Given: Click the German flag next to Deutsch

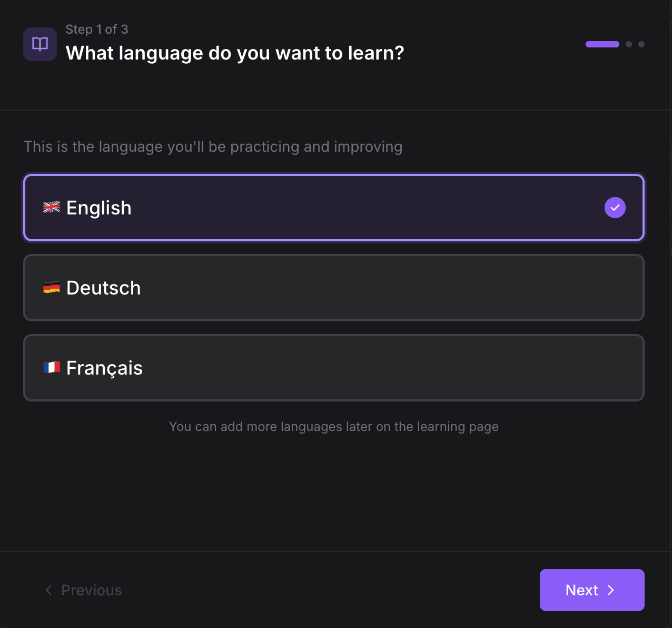Looking at the screenshot, I should 52,288.
